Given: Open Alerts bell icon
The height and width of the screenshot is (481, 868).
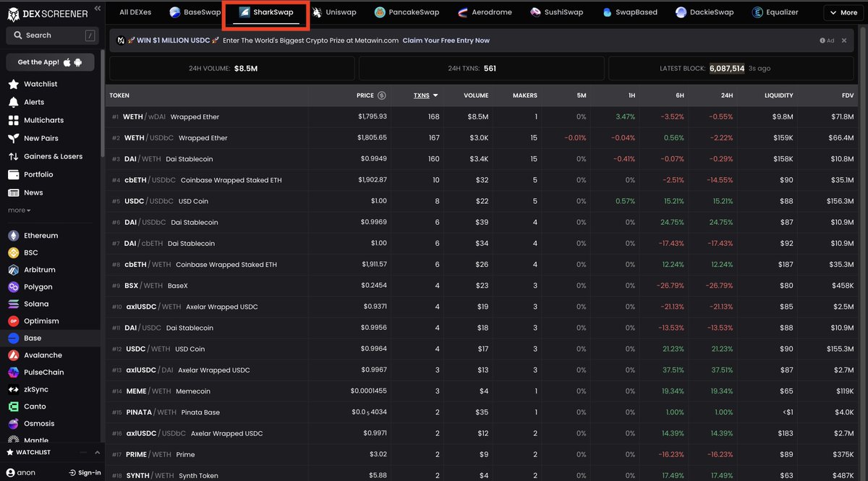Looking at the screenshot, I should click(14, 102).
